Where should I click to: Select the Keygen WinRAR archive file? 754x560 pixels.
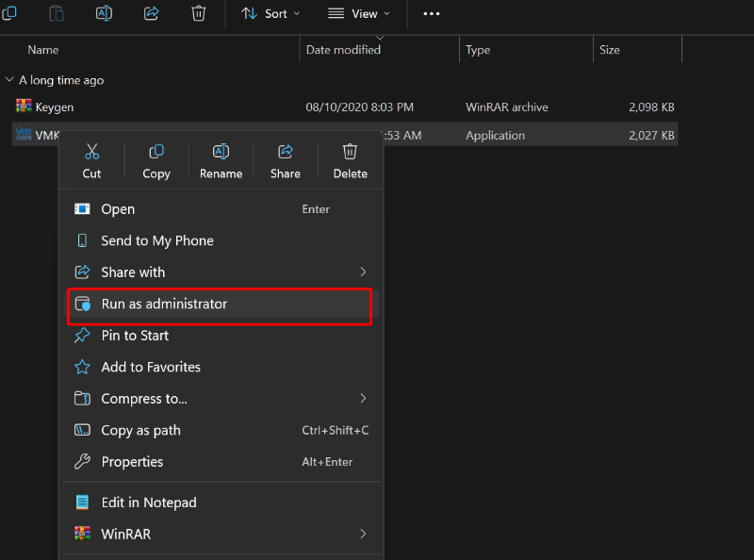point(54,107)
